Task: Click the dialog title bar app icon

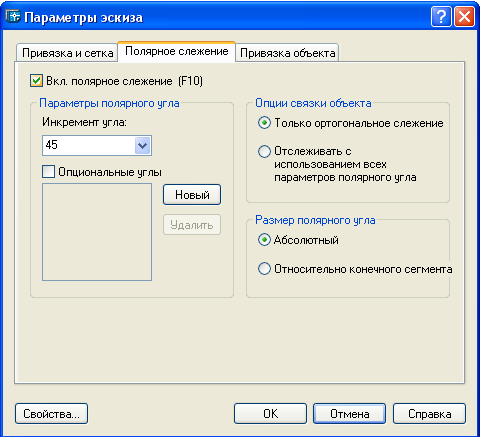Action: (13, 16)
